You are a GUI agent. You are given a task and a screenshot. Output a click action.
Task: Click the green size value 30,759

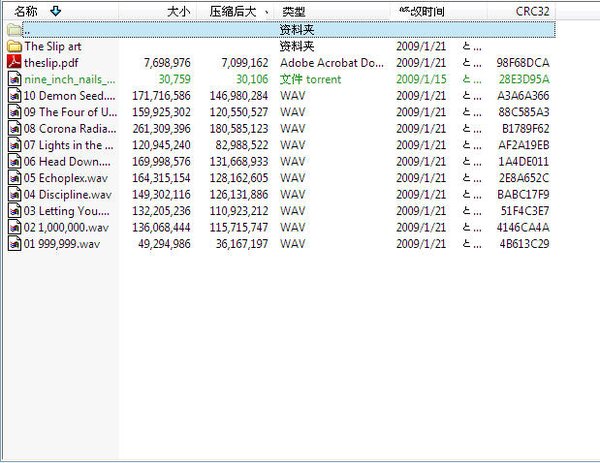click(174, 79)
